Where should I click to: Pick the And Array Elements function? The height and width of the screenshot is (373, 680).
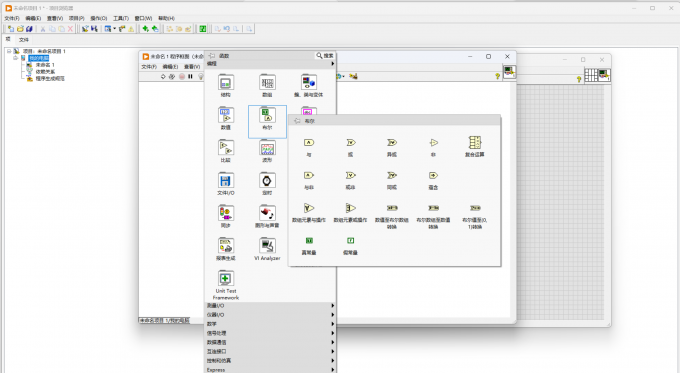(309, 213)
